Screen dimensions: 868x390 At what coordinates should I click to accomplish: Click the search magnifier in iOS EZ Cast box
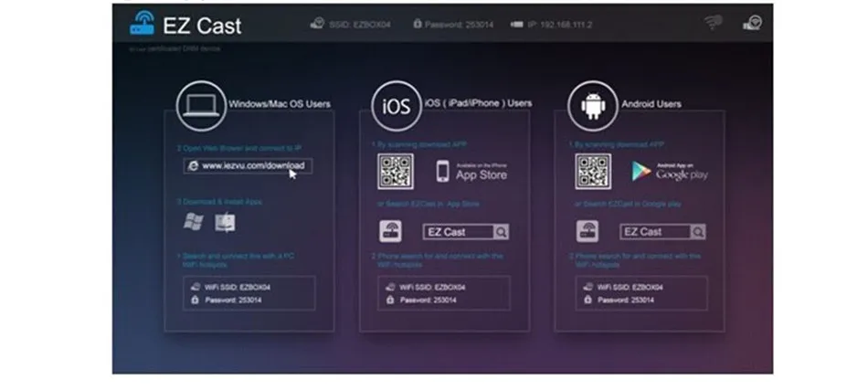[501, 232]
